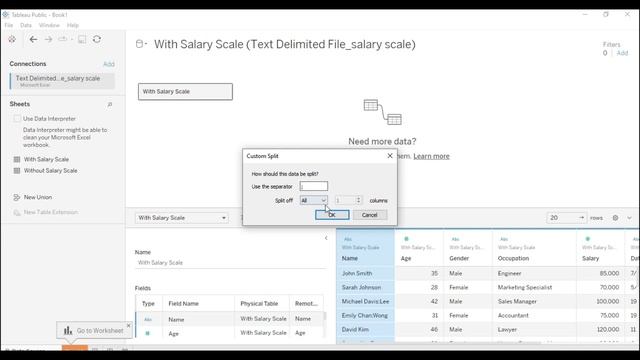Click the John Smith cell
Image resolution: width=640 pixels, height=360 pixels.
[x=357, y=273]
